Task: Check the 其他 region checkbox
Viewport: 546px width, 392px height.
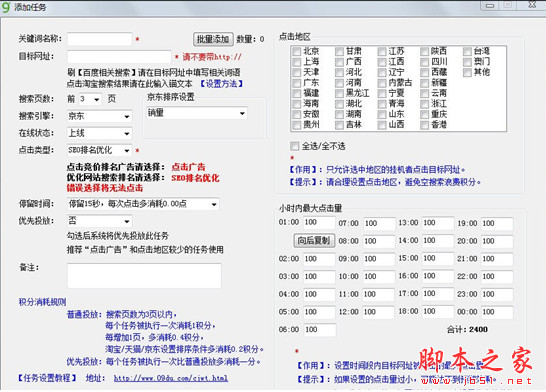Action: [x=467, y=72]
